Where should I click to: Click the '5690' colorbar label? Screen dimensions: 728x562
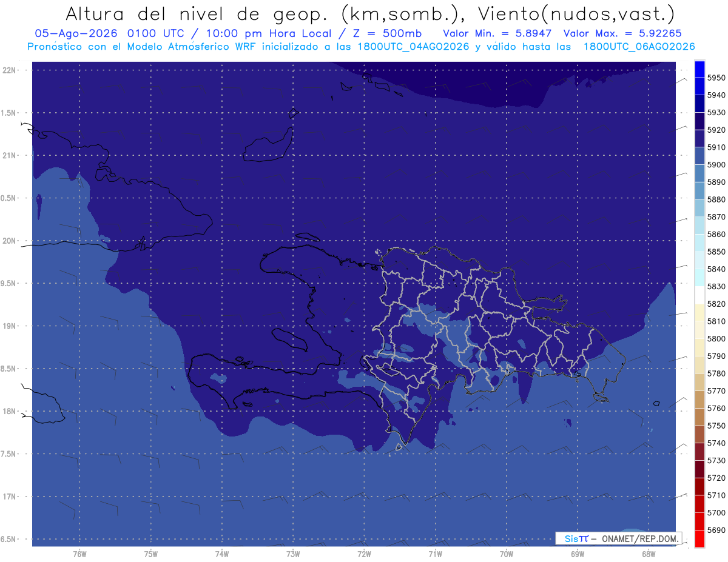(x=716, y=530)
